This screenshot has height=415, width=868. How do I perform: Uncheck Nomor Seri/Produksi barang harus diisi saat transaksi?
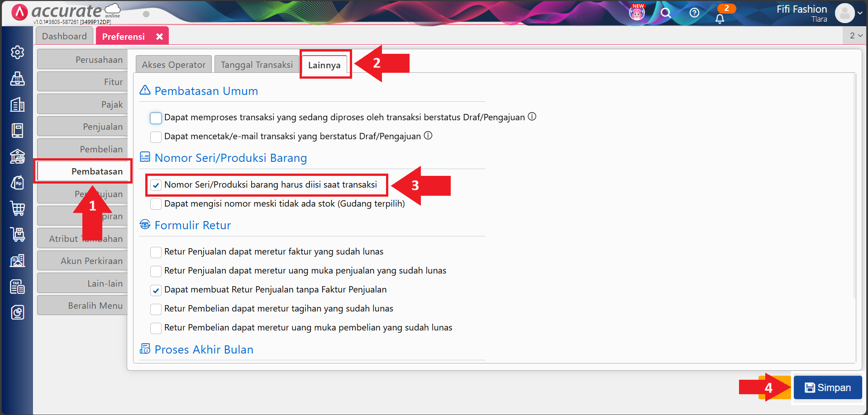156,185
